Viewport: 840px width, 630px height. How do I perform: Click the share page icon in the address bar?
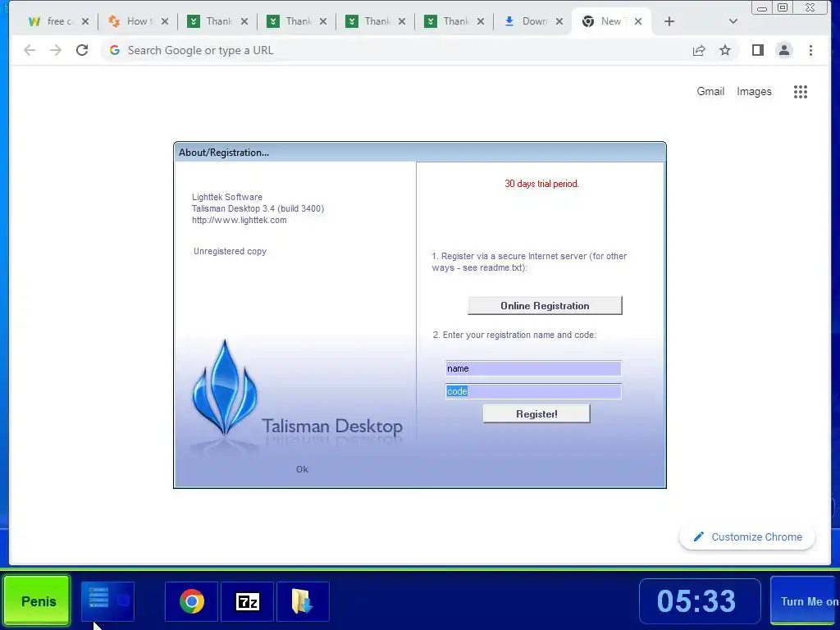click(x=699, y=50)
